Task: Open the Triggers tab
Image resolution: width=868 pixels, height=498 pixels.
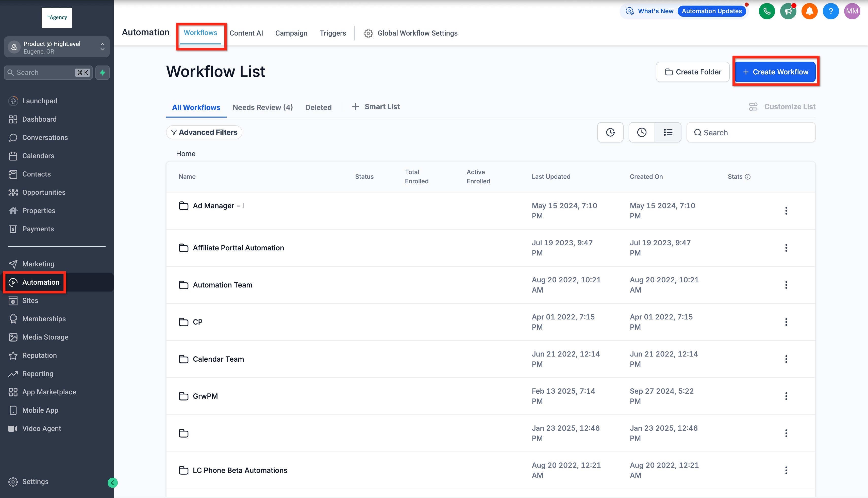Action: 332,33
